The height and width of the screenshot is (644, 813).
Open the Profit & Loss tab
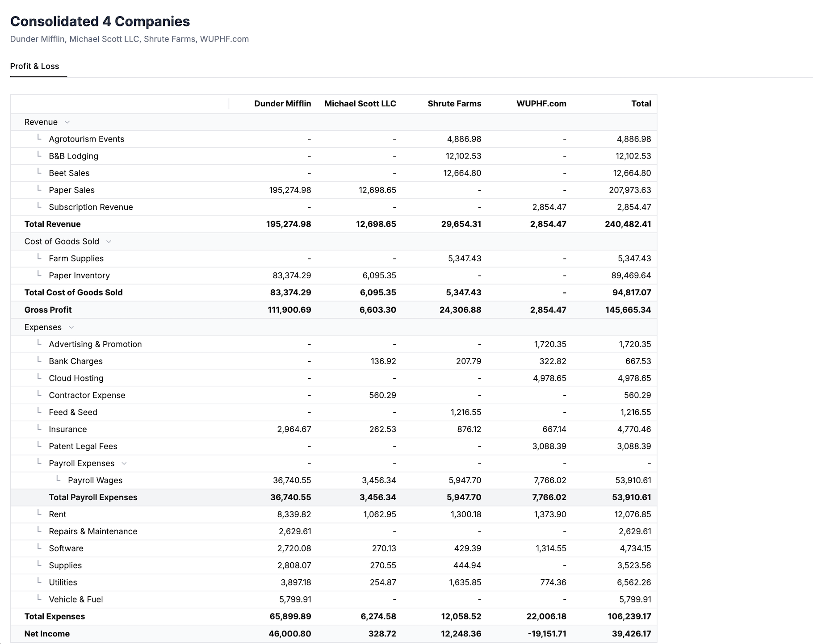pos(35,66)
